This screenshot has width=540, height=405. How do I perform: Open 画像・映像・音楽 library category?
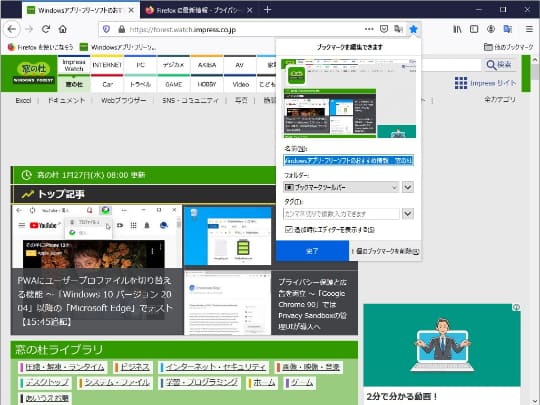(309, 367)
